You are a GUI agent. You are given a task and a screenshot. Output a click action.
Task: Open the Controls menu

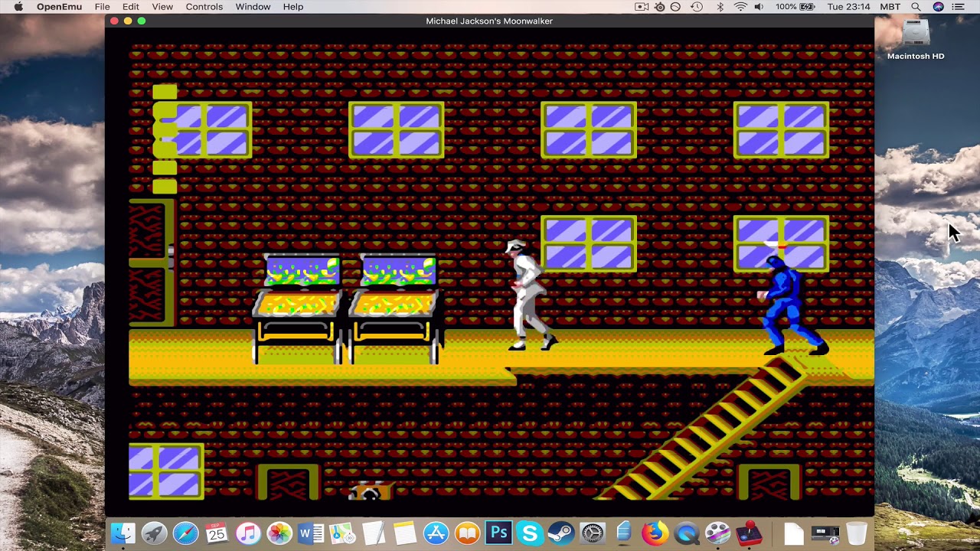click(204, 7)
